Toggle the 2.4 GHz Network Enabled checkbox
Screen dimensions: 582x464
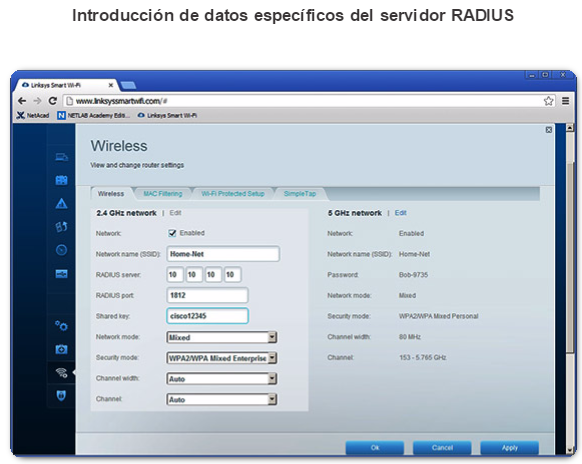tap(172, 233)
